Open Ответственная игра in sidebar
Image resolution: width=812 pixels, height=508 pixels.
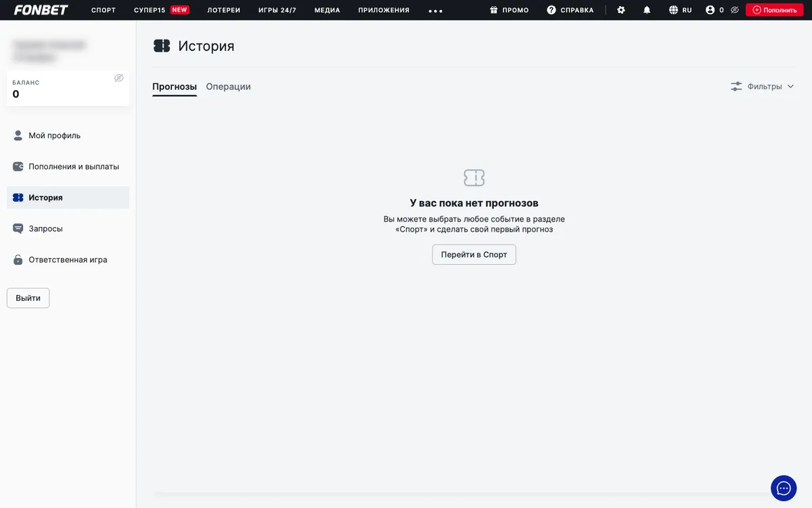(68, 260)
